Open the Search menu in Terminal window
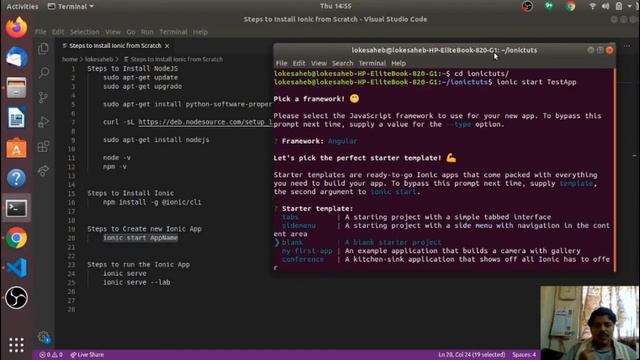 click(x=342, y=63)
